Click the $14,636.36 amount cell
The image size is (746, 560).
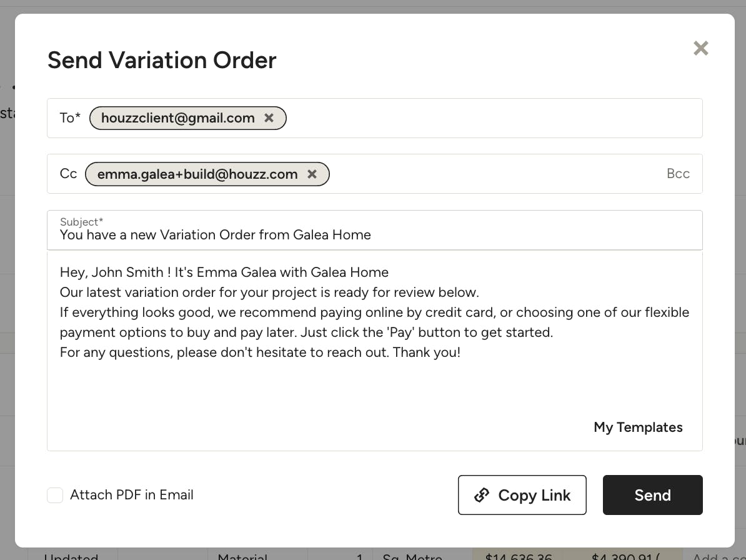tap(517, 555)
